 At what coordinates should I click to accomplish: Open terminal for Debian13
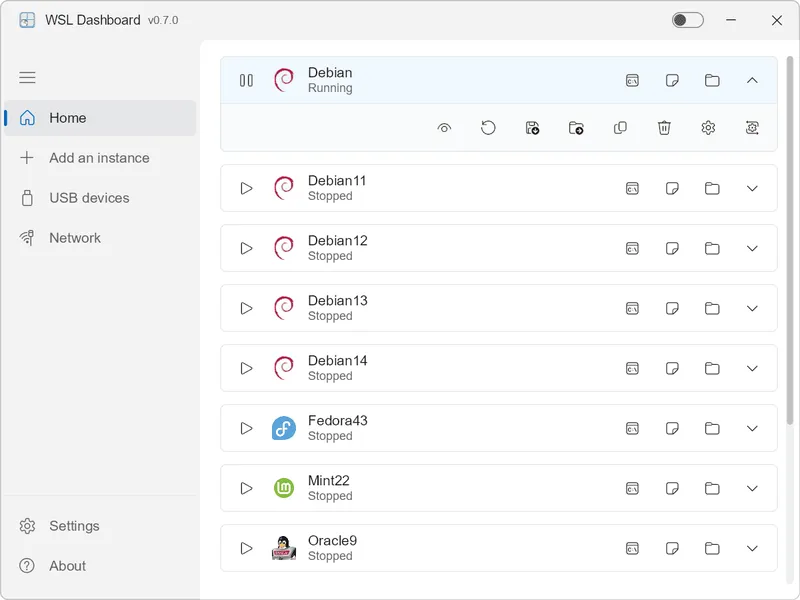pos(632,309)
